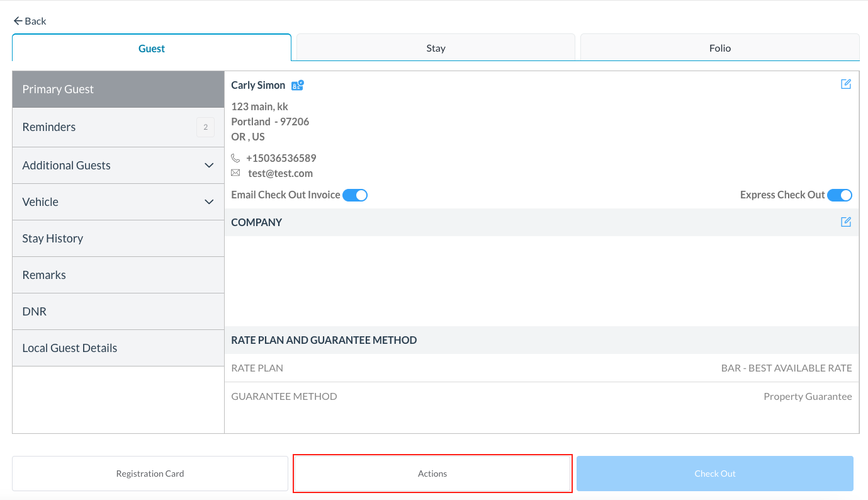
Task: Open the Folio tab
Action: pyautogui.click(x=719, y=48)
